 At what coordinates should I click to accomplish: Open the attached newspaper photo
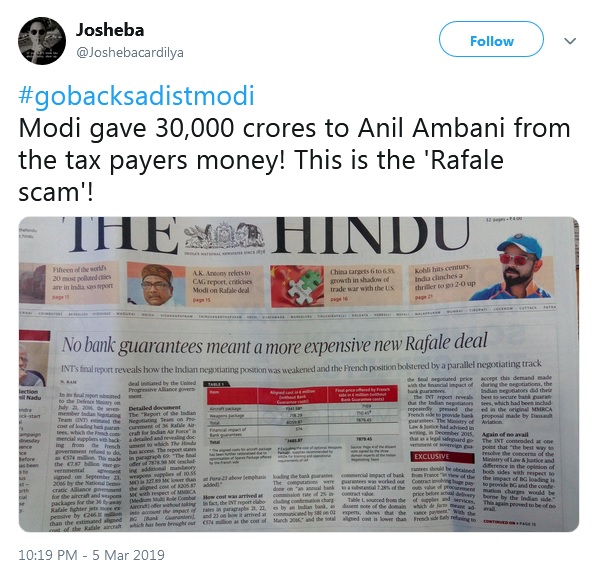[299, 374]
